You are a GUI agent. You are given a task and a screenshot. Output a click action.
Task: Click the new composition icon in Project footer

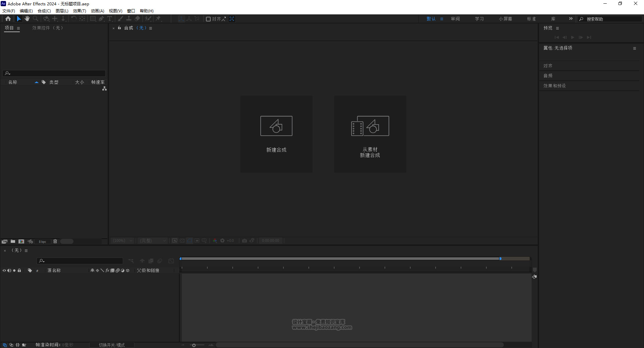click(x=21, y=241)
